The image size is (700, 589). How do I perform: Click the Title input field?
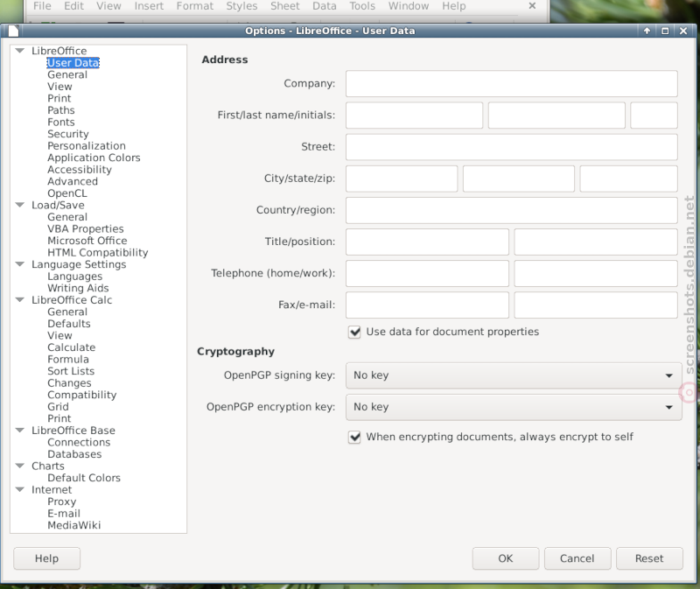coord(427,242)
